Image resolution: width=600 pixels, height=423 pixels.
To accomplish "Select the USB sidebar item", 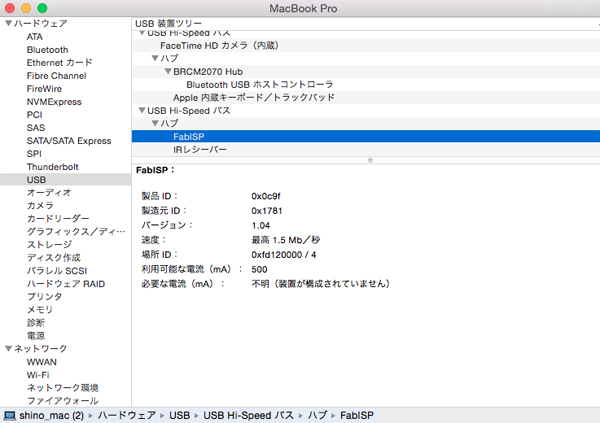I will pyautogui.click(x=65, y=180).
